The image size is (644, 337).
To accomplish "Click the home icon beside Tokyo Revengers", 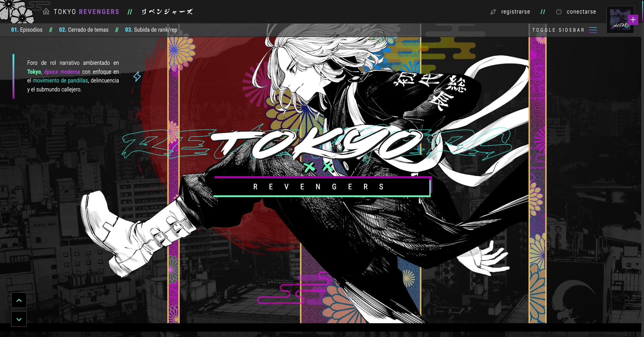I will click(x=46, y=12).
